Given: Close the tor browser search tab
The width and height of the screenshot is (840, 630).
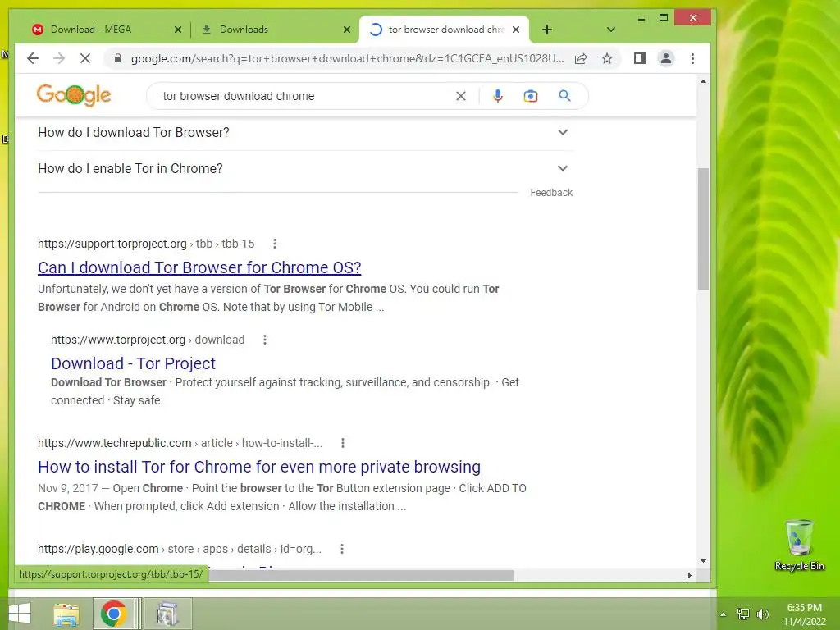Looking at the screenshot, I should tap(516, 30).
